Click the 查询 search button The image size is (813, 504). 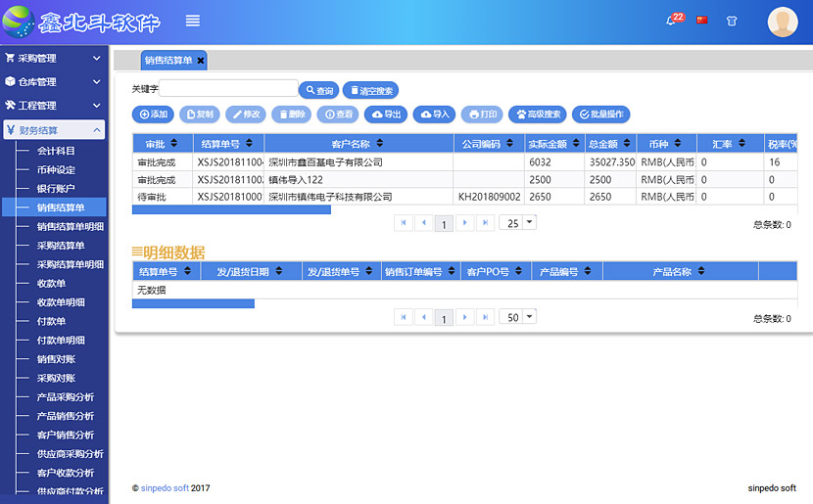[319, 90]
